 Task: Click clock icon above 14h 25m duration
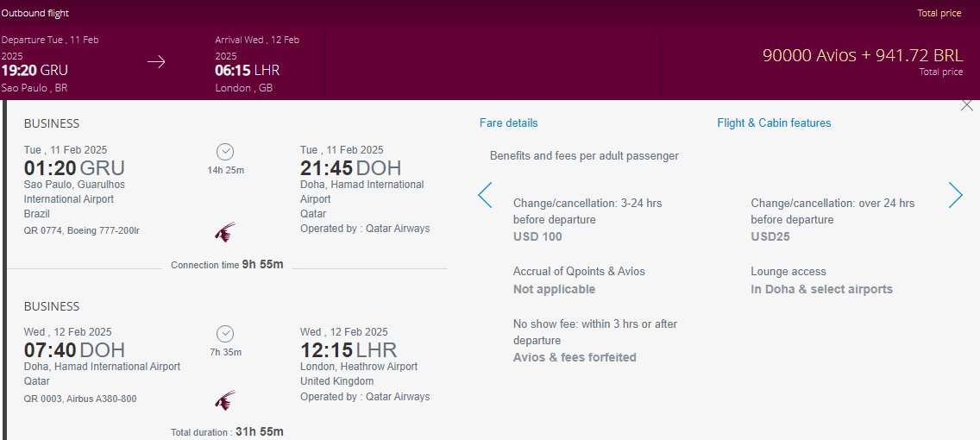[x=225, y=152]
